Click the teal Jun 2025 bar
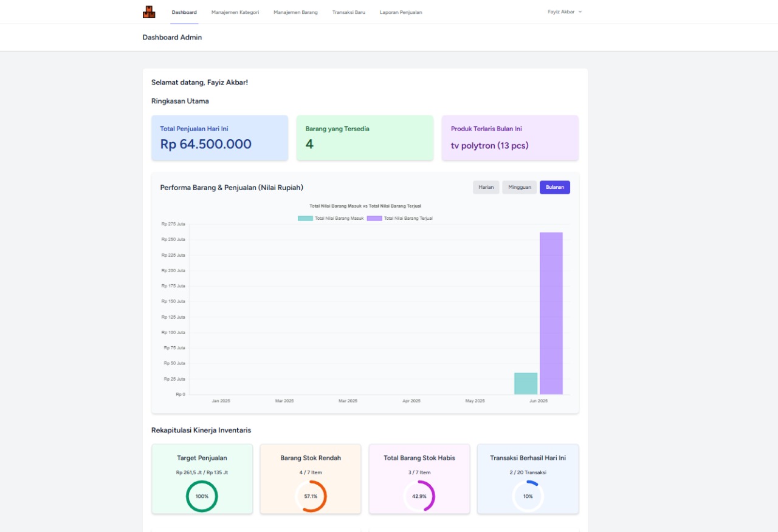This screenshot has width=778, height=532. pos(526,383)
